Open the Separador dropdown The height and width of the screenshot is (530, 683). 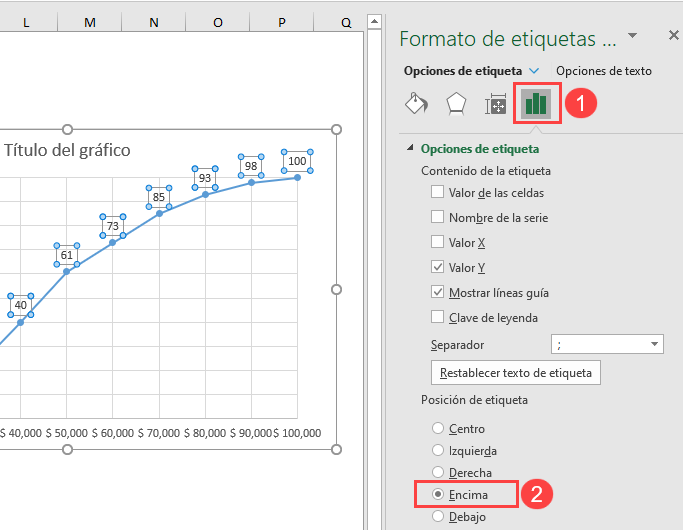(x=607, y=344)
